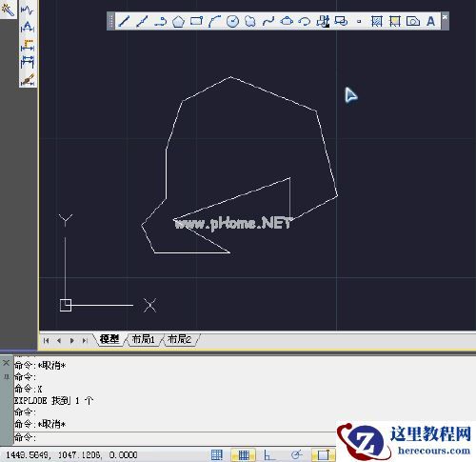Viewport: 476px width, 462px height.
Task: Close the floating draw toolbar
Action: [445, 17]
